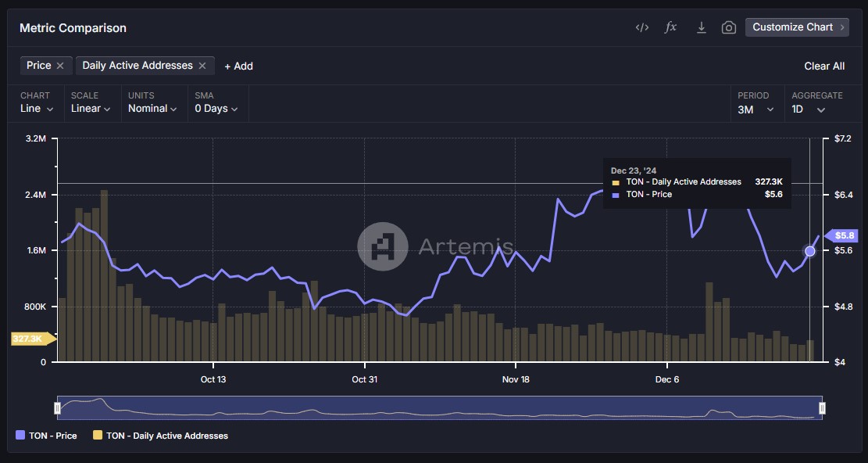Change the Period 3M dropdown
The width and height of the screenshot is (868, 463).
pyautogui.click(x=755, y=109)
